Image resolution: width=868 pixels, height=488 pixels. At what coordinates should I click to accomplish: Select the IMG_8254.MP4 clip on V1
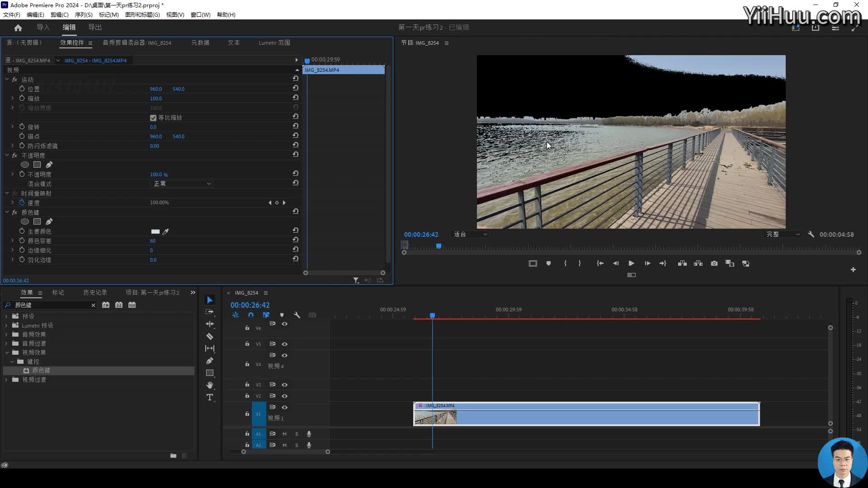586,414
